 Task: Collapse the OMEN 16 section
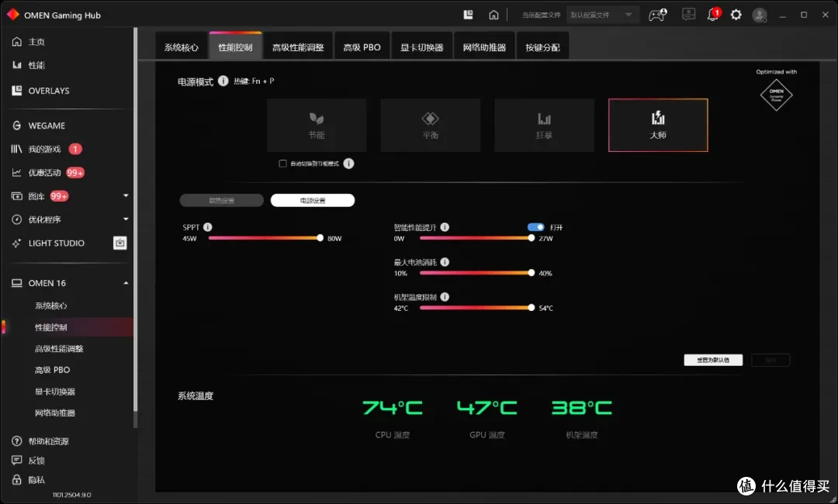[126, 283]
